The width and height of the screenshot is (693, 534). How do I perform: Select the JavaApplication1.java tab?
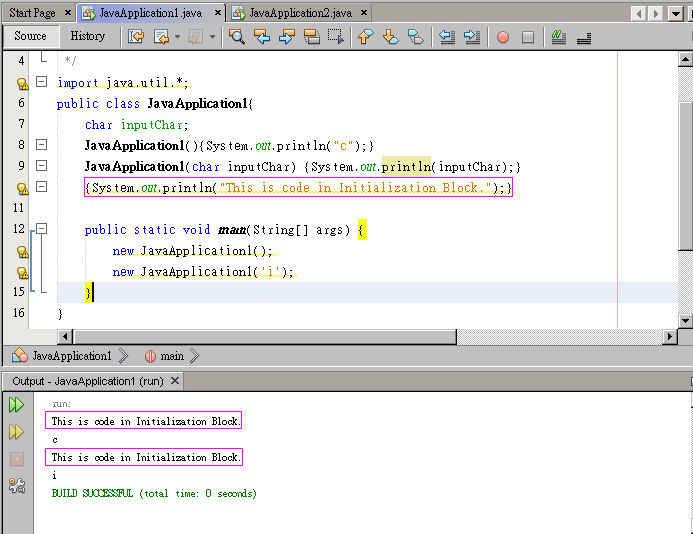(150, 13)
